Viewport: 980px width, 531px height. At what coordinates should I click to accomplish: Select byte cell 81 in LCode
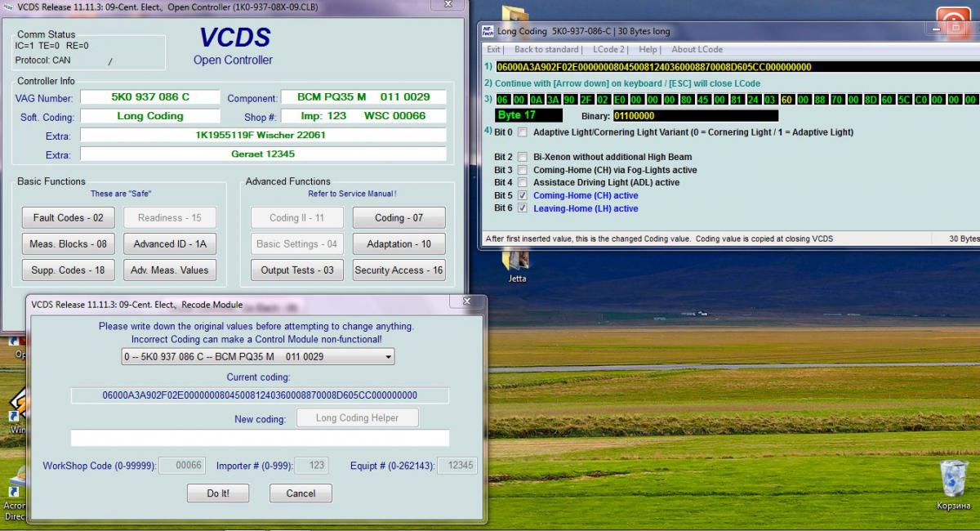737,100
